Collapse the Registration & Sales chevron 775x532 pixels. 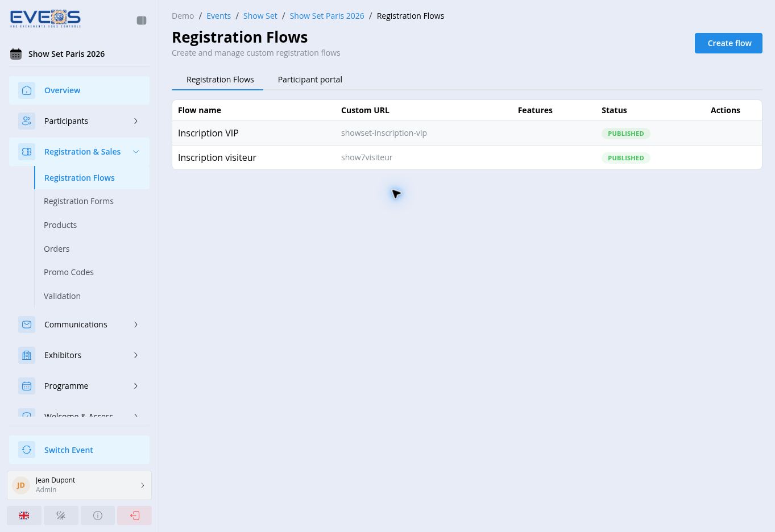pyautogui.click(x=136, y=152)
